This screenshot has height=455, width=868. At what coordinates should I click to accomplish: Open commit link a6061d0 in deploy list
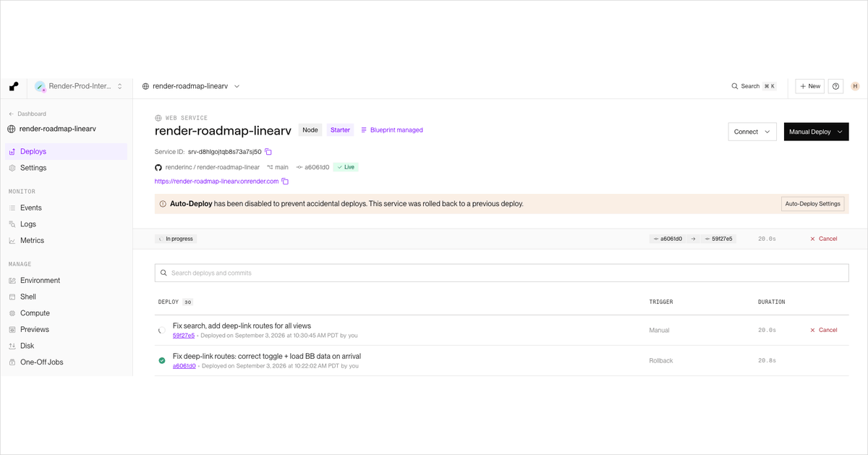(184, 366)
